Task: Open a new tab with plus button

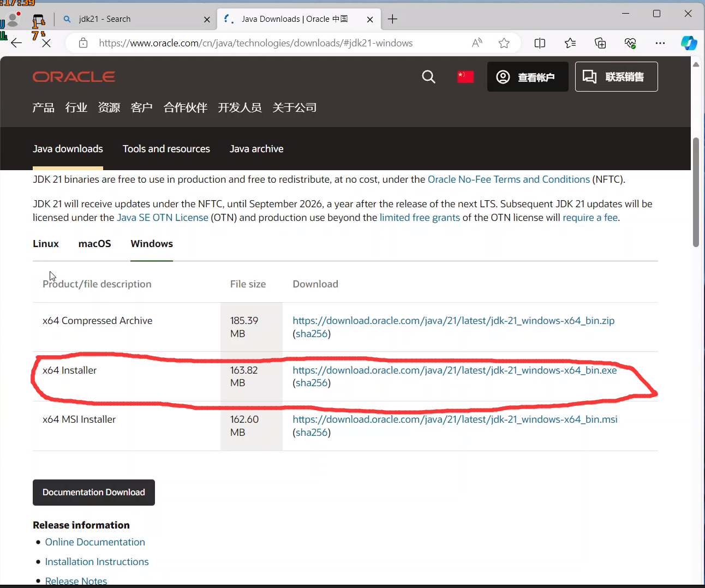Action: (392, 19)
